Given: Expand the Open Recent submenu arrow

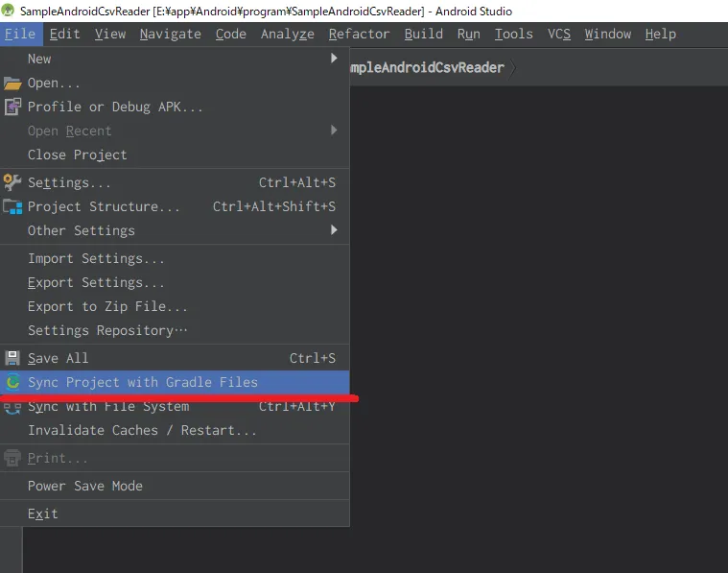Looking at the screenshot, I should click(x=334, y=131).
